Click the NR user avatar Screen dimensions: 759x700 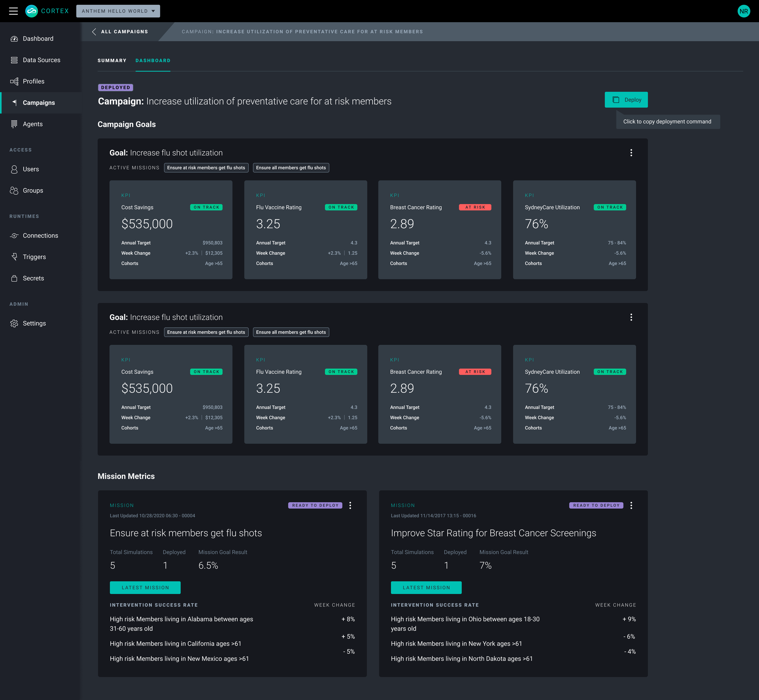coord(744,11)
